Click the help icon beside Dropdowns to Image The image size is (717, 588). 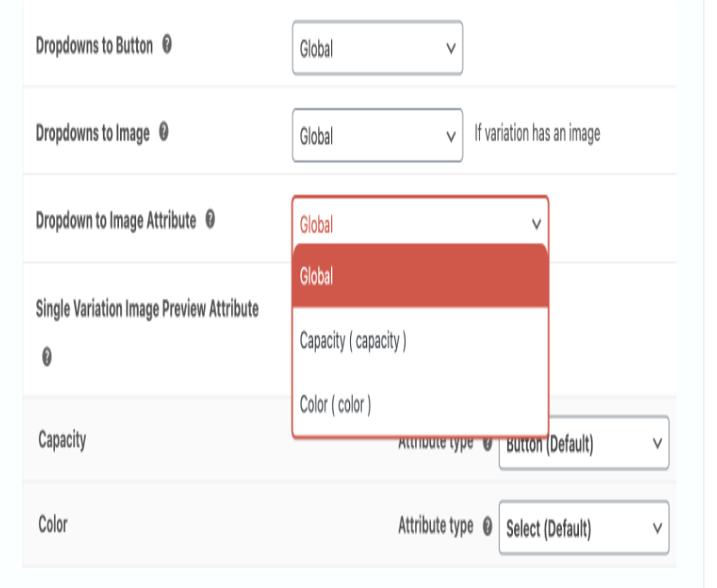click(x=164, y=132)
